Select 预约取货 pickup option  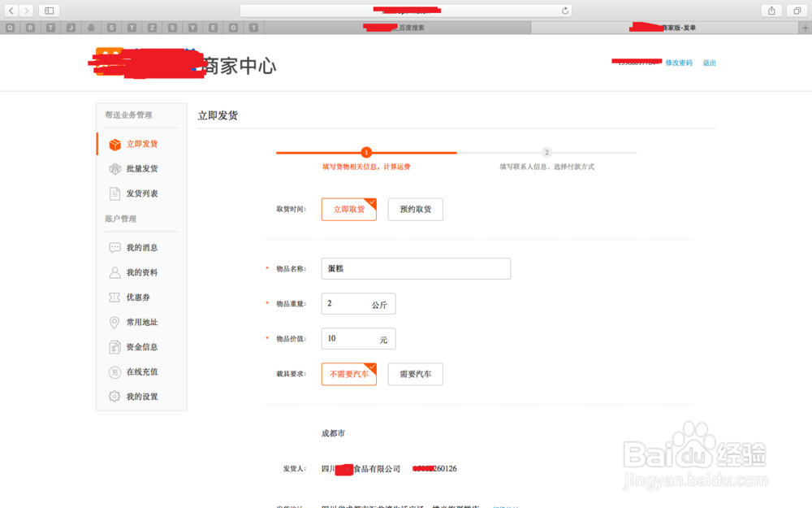click(x=415, y=209)
